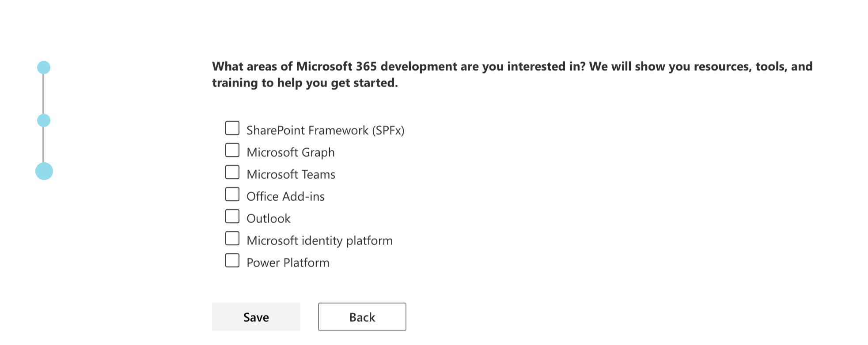Click the large third step progress dot
Screen dimensions: 868x345
pos(44,171)
